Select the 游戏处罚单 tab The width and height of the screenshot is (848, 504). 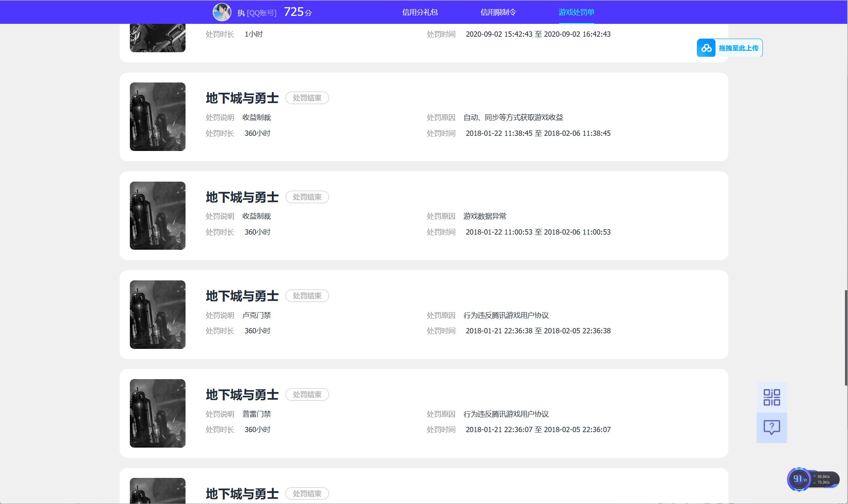pyautogui.click(x=576, y=12)
